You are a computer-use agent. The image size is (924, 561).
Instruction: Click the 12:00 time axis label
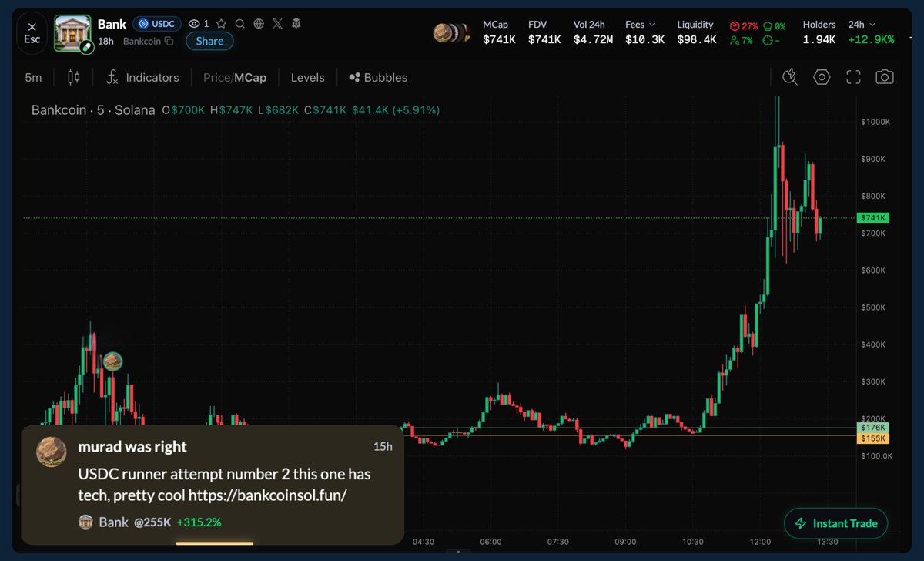click(761, 541)
